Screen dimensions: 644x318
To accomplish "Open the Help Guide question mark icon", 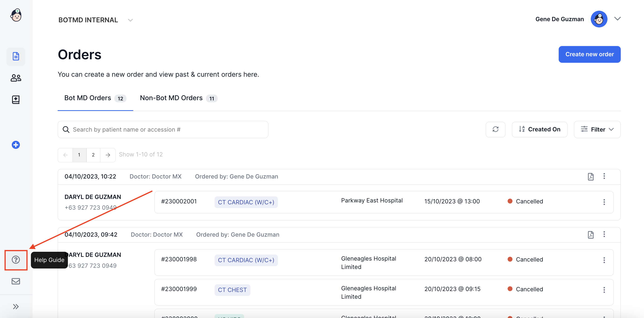I will [x=16, y=260].
